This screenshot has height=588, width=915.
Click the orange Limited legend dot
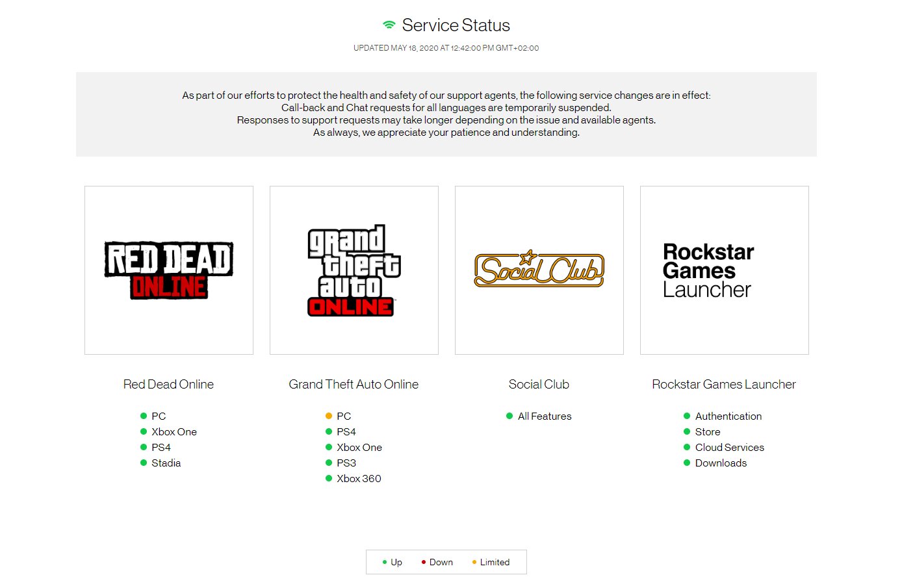[x=474, y=562]
